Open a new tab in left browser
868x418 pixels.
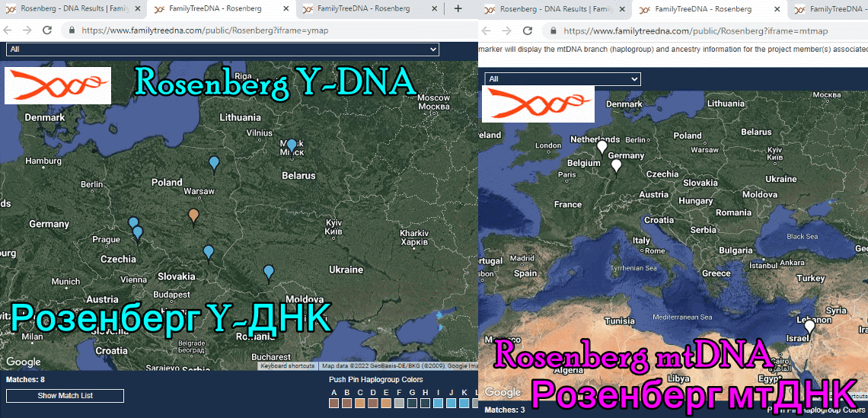[x=458, y=8]
